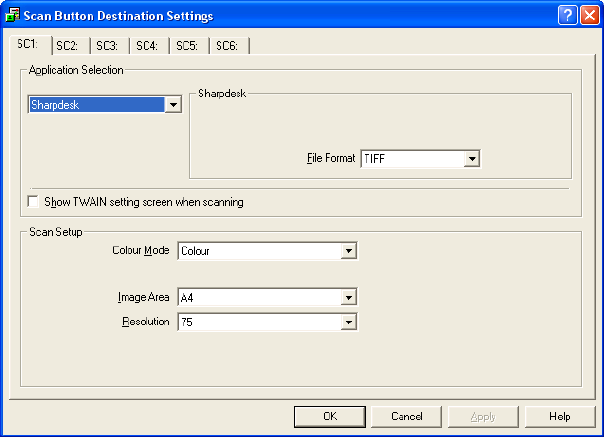Click the Help button at bottom
604x437 pixels.
[x=559, y=416]
